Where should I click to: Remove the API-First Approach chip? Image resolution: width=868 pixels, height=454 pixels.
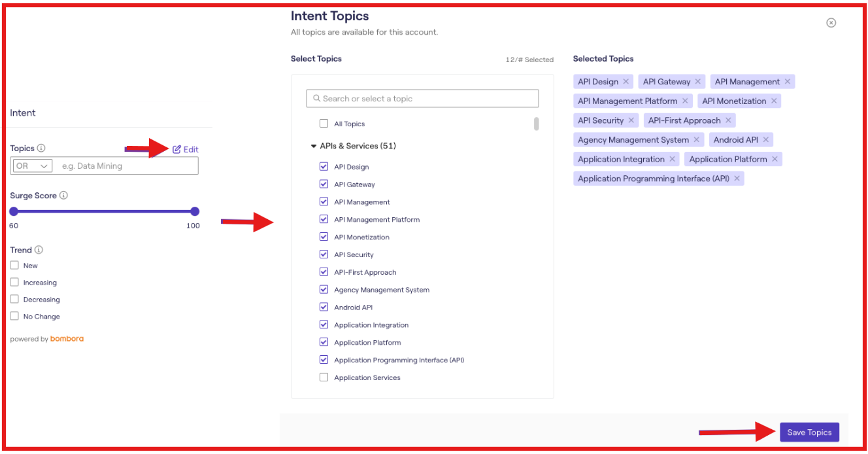pyautogui.click(x=728, y=120)
